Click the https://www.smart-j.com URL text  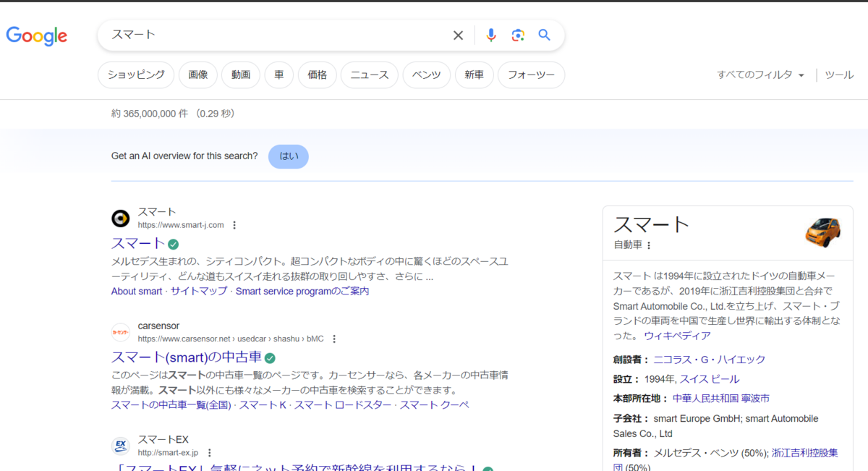pos(181,225)
